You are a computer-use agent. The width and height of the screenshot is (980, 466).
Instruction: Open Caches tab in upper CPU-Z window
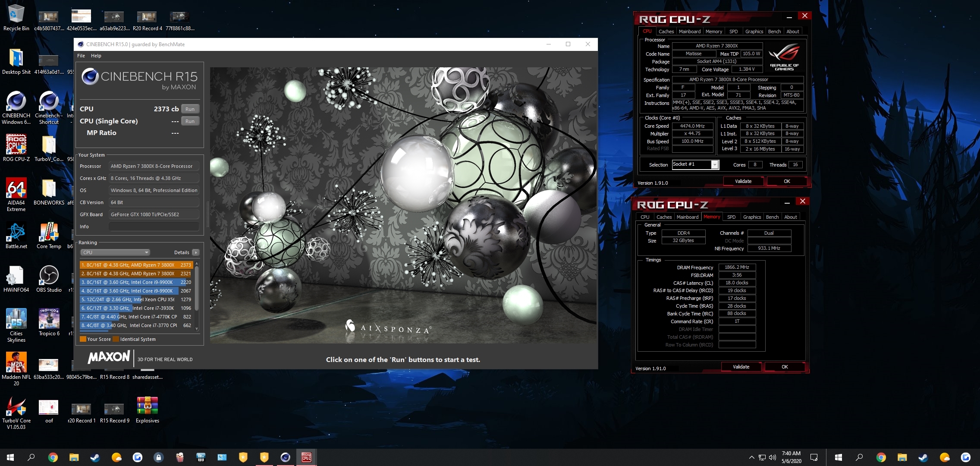[x=666, y=31]
